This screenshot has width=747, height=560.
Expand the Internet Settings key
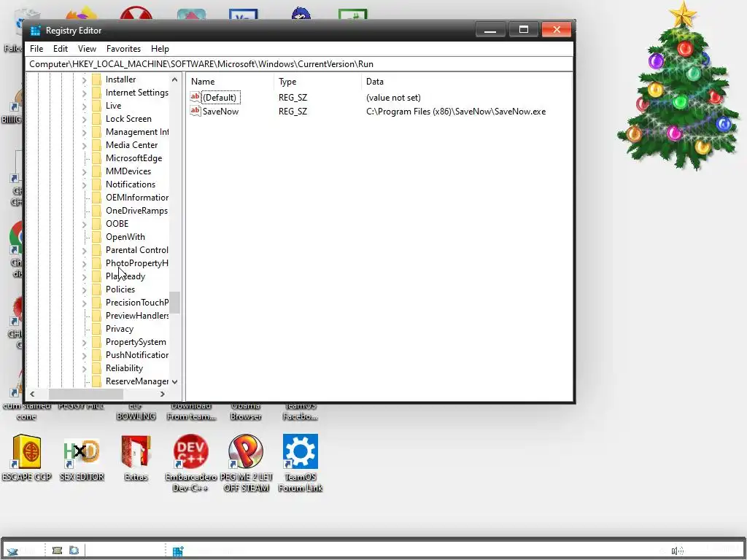click(85, 93)
